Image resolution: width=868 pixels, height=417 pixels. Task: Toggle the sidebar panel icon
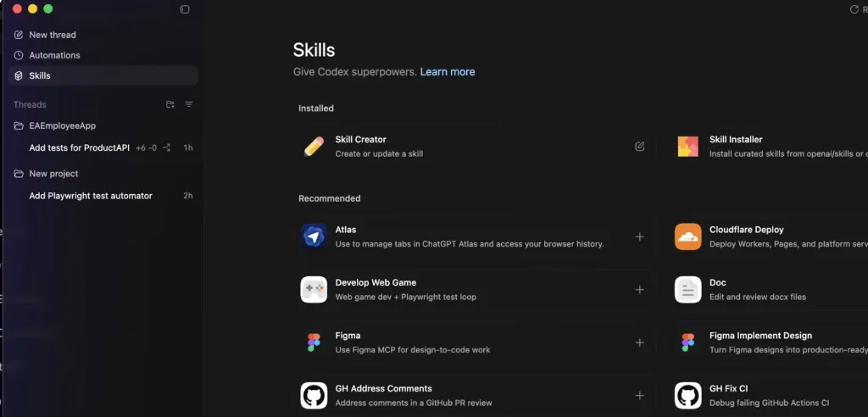pos(185,9)
